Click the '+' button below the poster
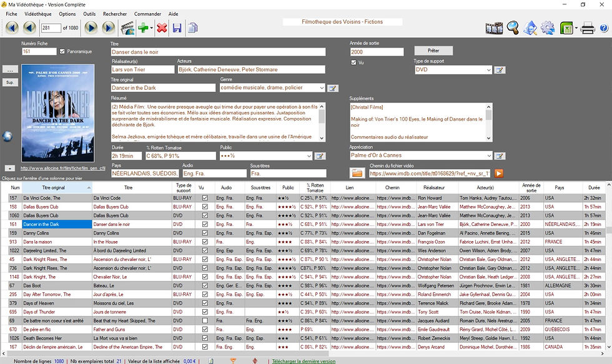Screen dimensions: 612x364 pos(10,168)
